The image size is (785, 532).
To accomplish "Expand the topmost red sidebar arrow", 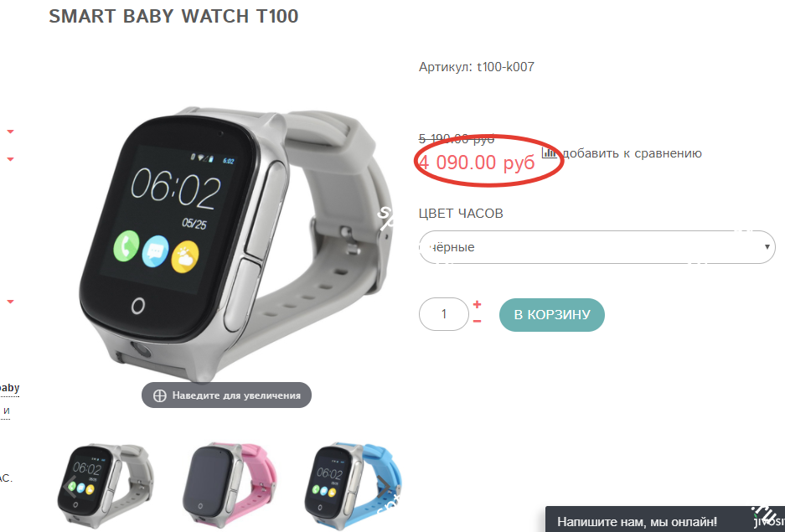I will (10, 132).
